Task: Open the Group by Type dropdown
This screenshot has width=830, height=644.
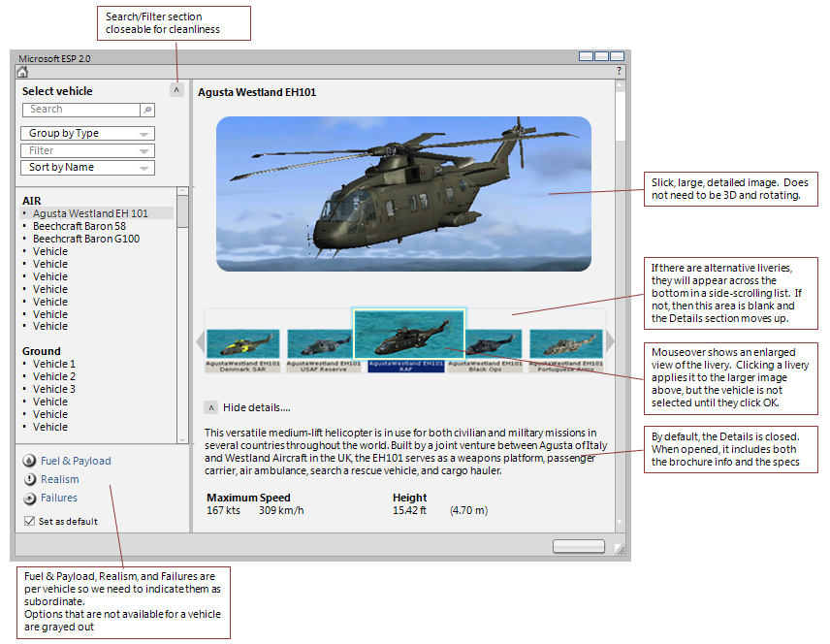Action: 88,134
